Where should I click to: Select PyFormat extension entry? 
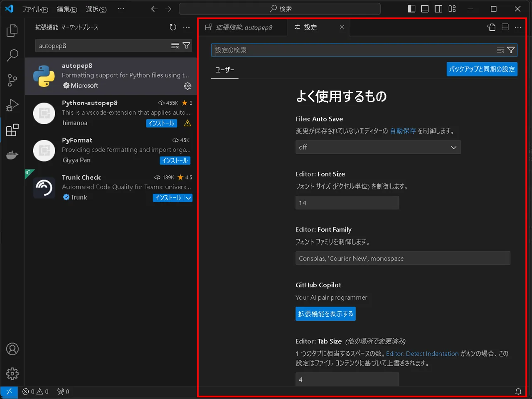tap(111, 150)
